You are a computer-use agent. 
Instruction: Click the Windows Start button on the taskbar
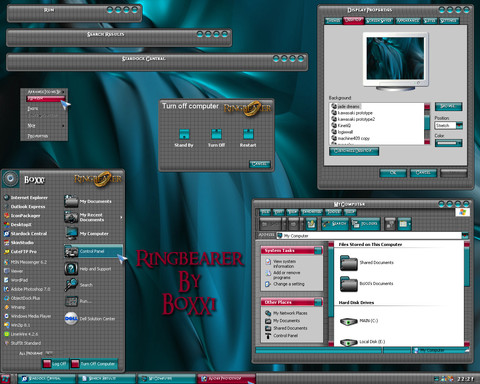pos(6,379)
